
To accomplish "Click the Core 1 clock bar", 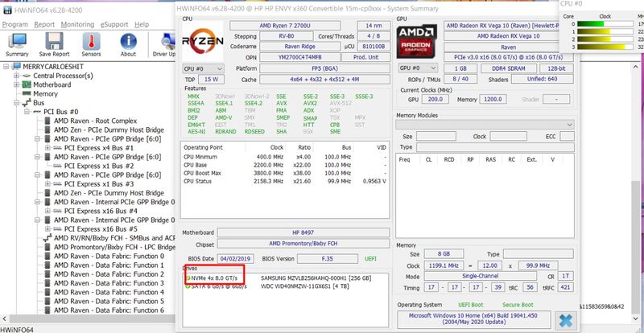I will click(605, 31).
